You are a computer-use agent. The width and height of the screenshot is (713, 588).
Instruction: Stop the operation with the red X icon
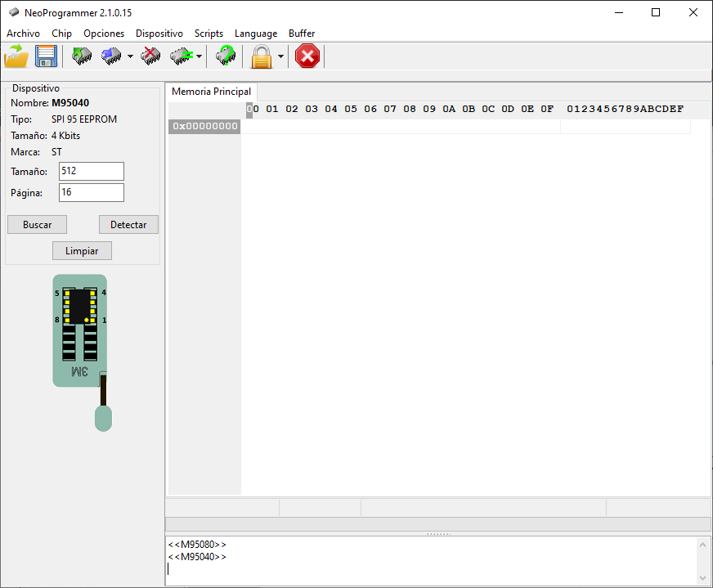(x=307, y=56)
